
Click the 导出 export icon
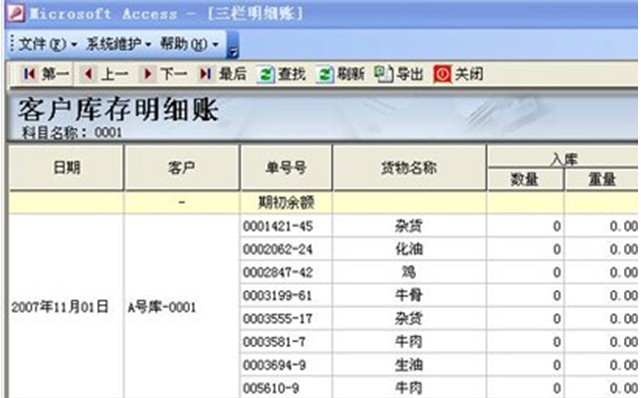coord(383,74)
